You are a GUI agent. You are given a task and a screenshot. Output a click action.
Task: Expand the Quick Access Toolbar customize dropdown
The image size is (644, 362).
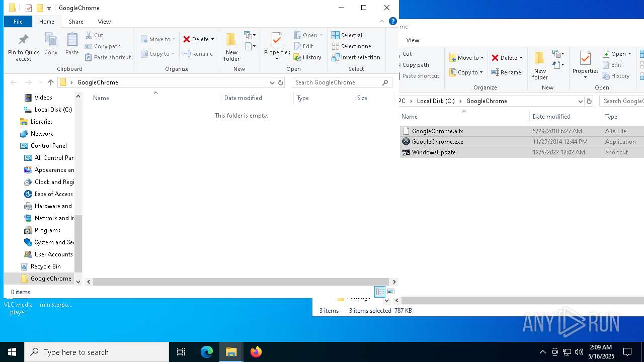(49, 8)
